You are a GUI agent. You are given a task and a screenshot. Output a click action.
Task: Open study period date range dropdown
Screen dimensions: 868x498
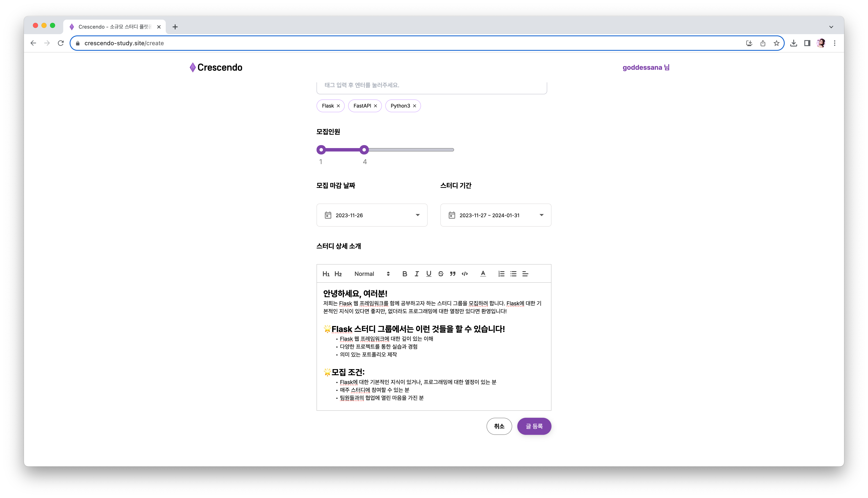(495, 215)
